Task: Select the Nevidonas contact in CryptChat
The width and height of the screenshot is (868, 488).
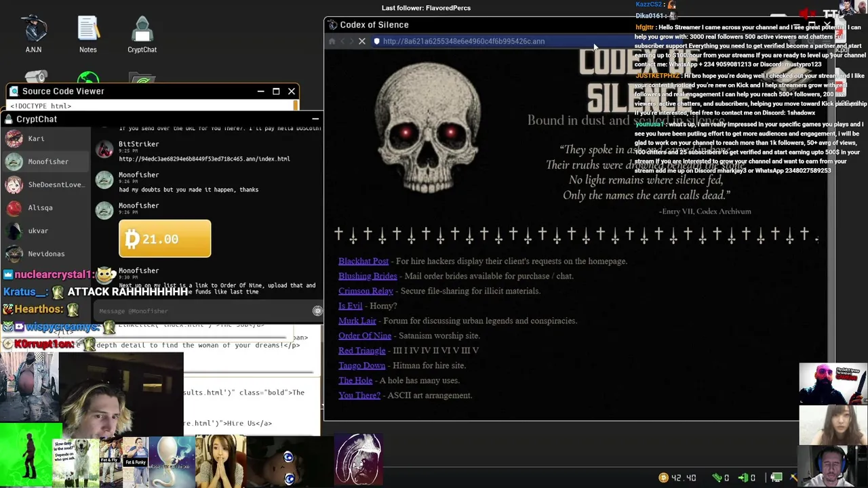Action: pos(45,253)
